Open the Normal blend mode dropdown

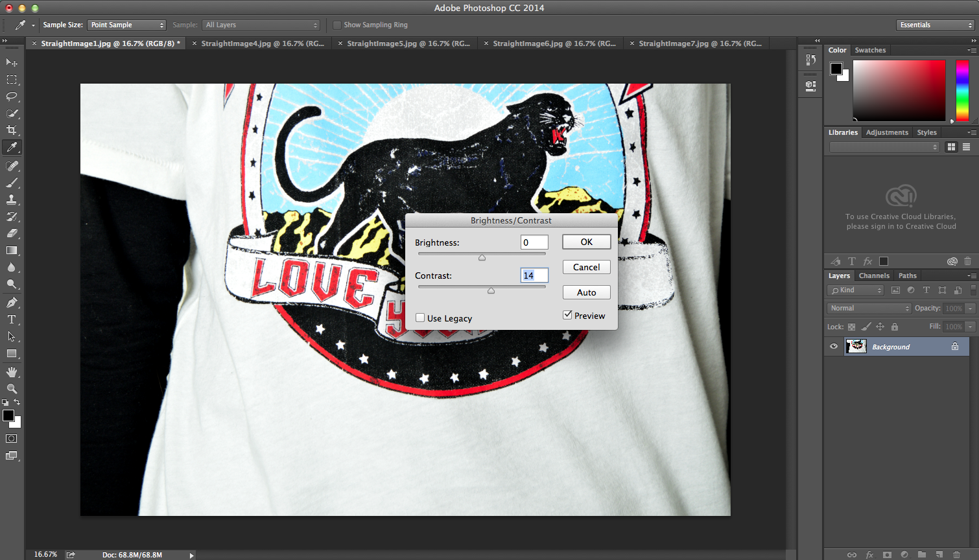[869, 309]
